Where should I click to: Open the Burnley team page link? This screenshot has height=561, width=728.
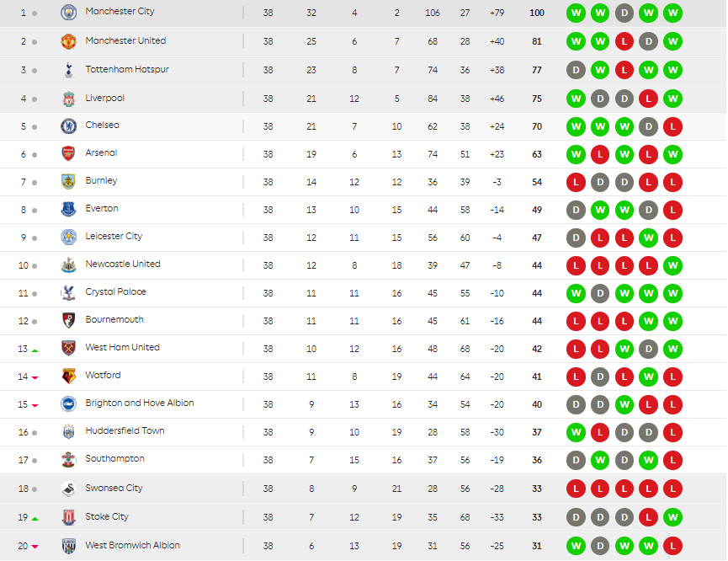(x=101, y=181)
